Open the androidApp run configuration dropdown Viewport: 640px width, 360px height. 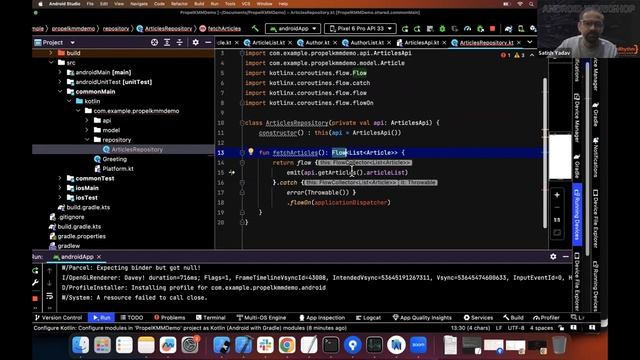[293, 29]
